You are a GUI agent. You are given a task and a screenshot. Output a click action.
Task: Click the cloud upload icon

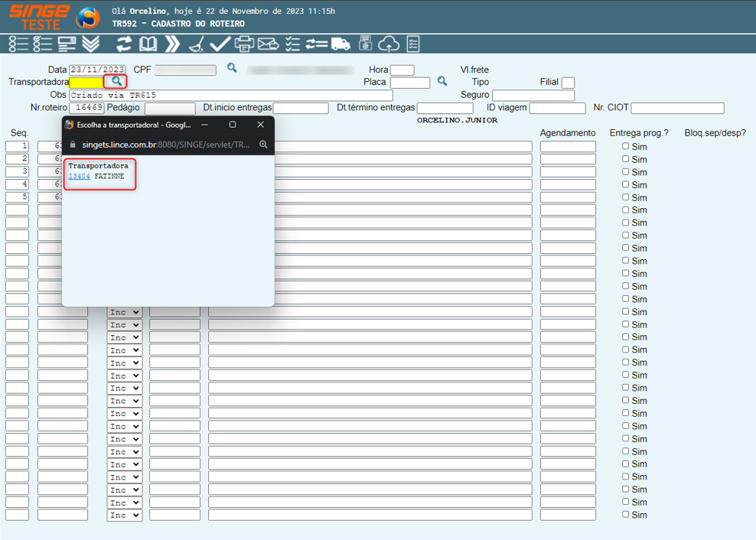(389, 44)
